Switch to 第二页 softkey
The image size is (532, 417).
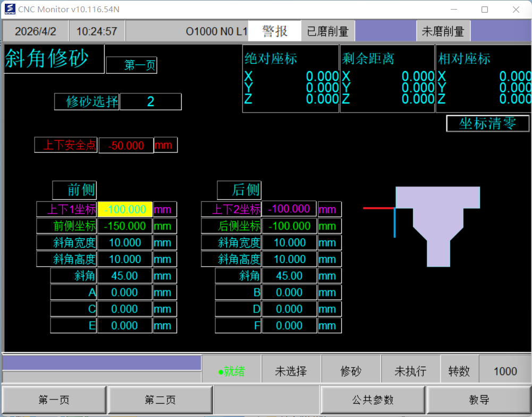(160, 400)
